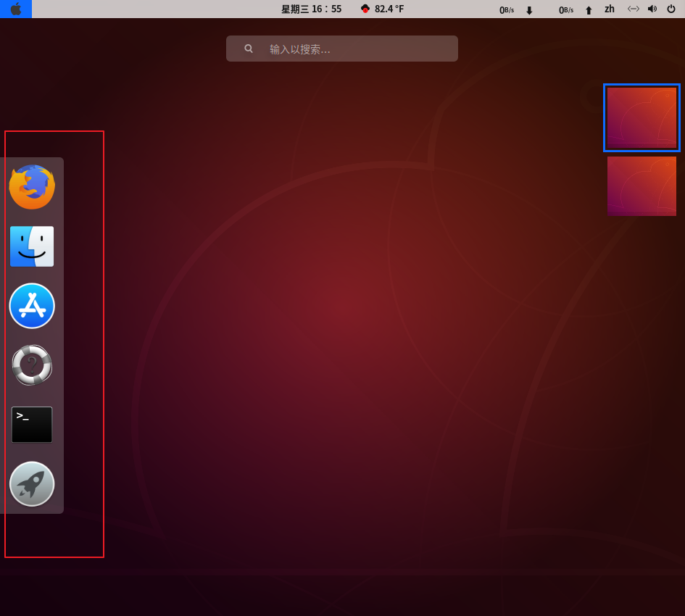The height and width of the screenshot is (616, 685).
Task: Open the zh input method menu
Action: pos(610,9)
